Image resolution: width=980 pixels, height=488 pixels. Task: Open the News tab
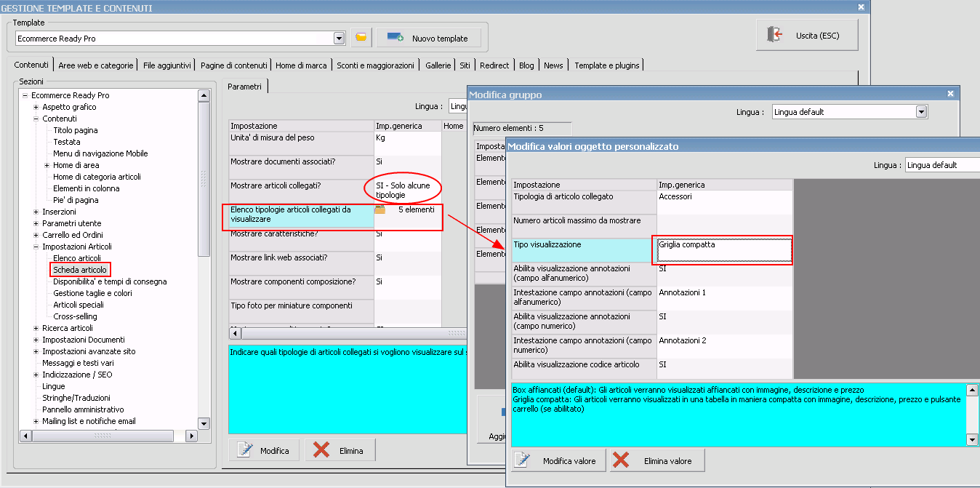553,65
